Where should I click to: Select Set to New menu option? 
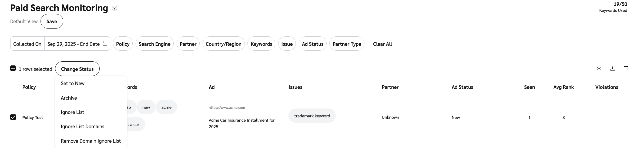click(73, 83)
